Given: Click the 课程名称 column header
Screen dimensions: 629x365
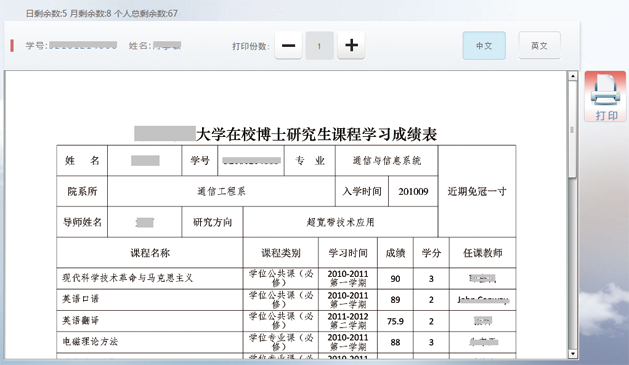Looking at the screenshot, I should pos(150,253).
